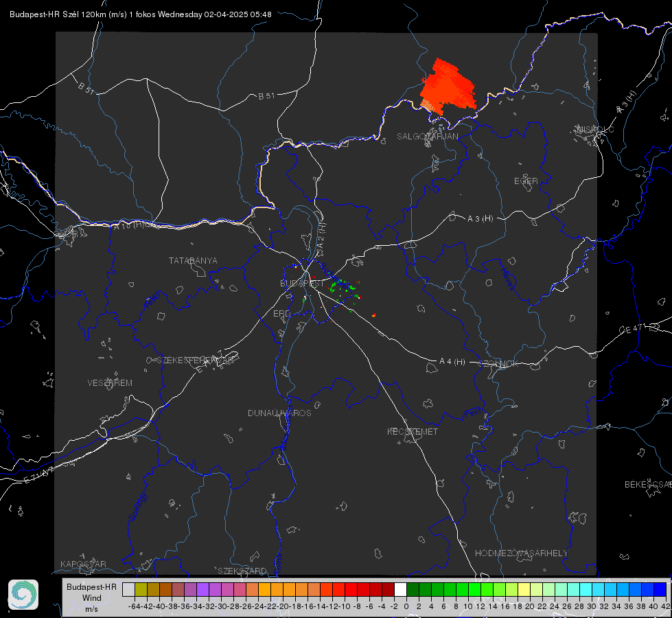Click the blue Heves county label
The image size is (672, 618).
508,279
